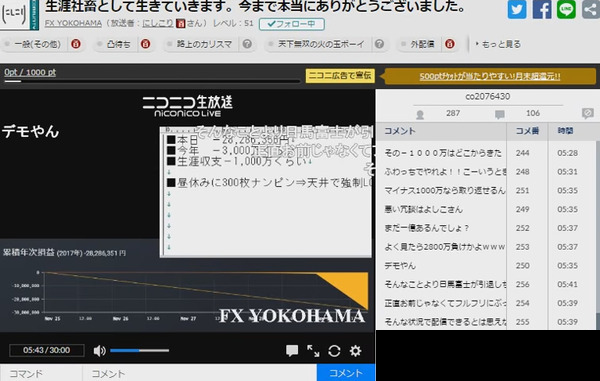The image size is (600, 381).
Task: Select comment number 255 row
Action: click(486, 321)
